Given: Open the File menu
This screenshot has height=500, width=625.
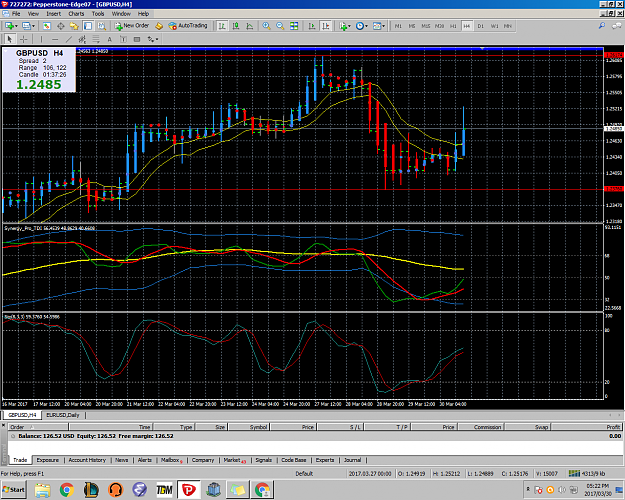Looking at the screenshot, I should tap(16, 14).
